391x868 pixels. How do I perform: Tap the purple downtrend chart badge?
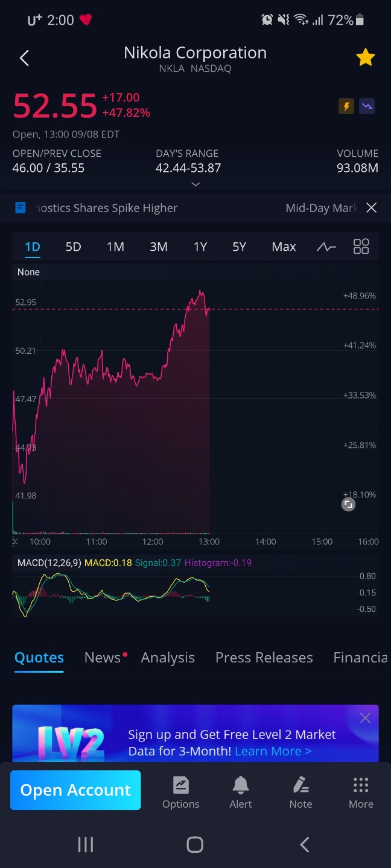[x=367, y=107]
